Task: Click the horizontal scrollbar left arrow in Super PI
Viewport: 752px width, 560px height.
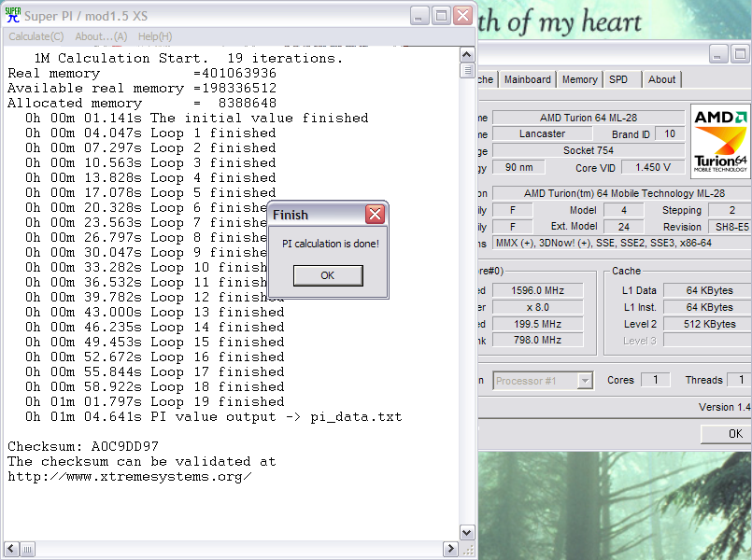Action: coord(11,549)
